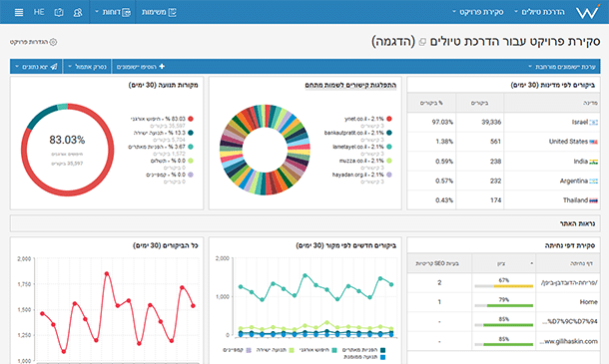Toggle bankautpratit.co.il legend dot
This screenshot has height=364, width=609.
(389, 133)
